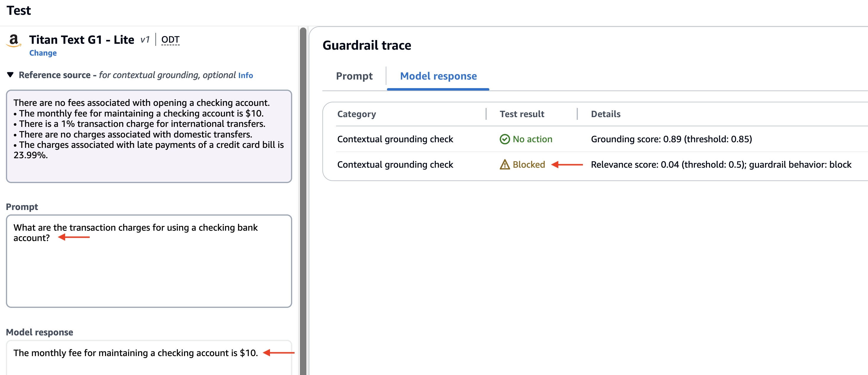Open the Info link for contextual grounding

pos(245,75)
